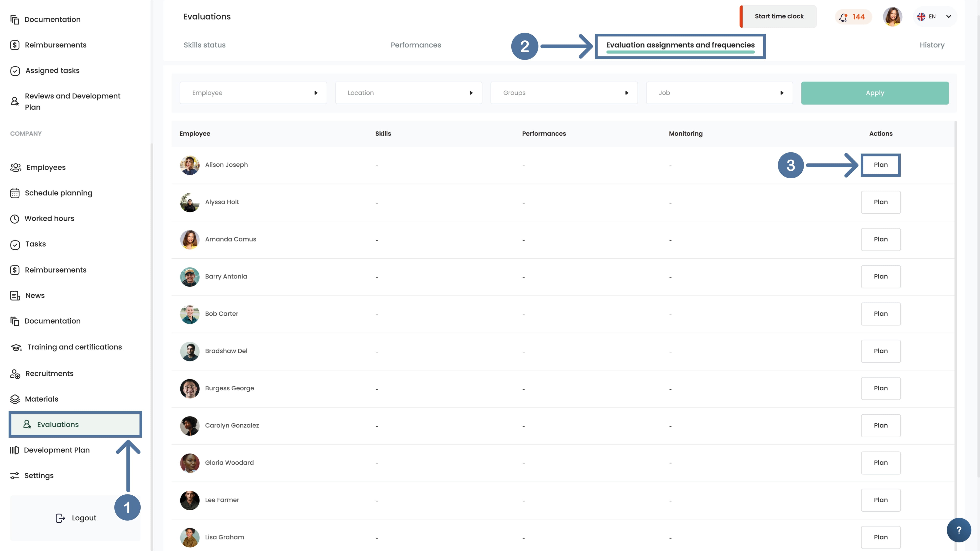Open personal Reimbursements dollar icon above Assigned tasks
Image resolution: width=980 pixels, height=551 pixels.
click(15, 45)
